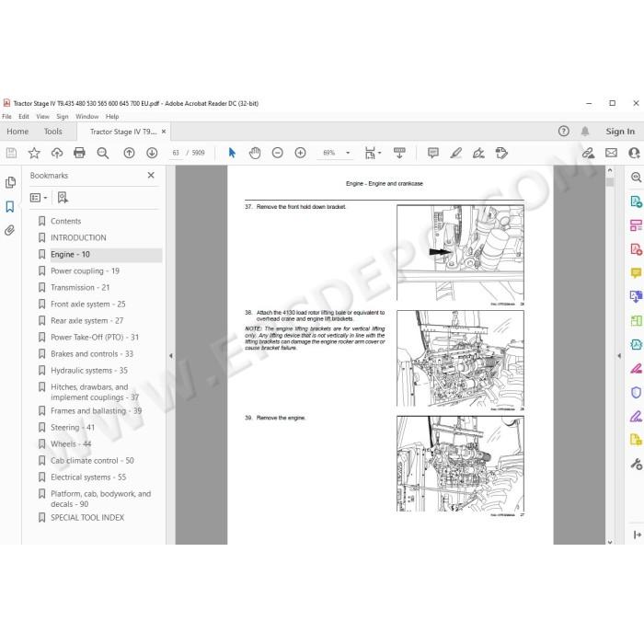This screenshot has height=644, width=644.
Task: Collapse the left navigation pane arrow
Action: (x=171, y=356)
